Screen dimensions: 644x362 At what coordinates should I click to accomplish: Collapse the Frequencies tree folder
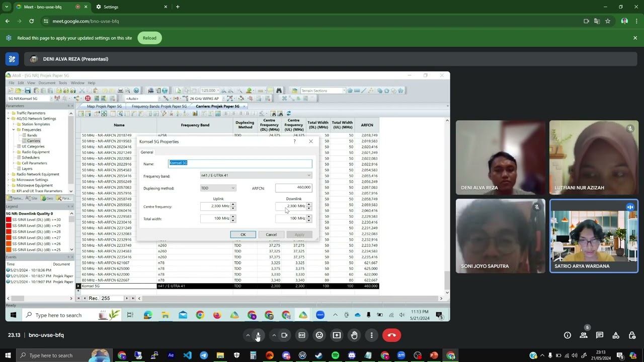(x=14, y=130)
